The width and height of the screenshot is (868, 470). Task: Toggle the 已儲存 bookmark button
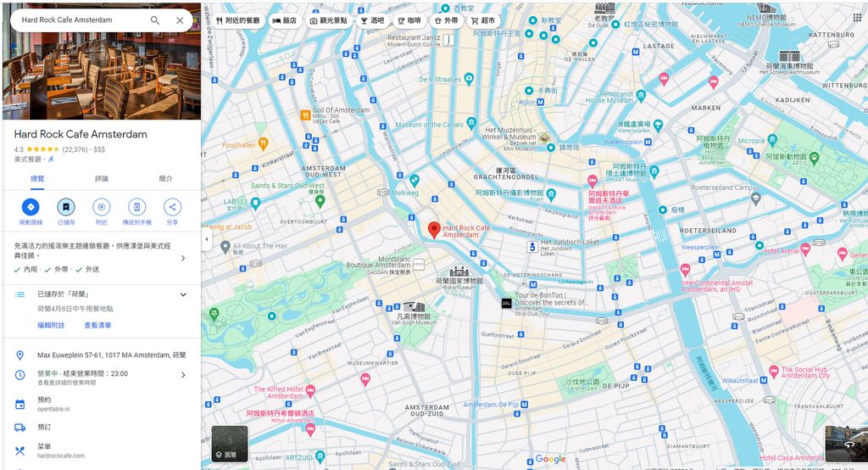point(66,207)
